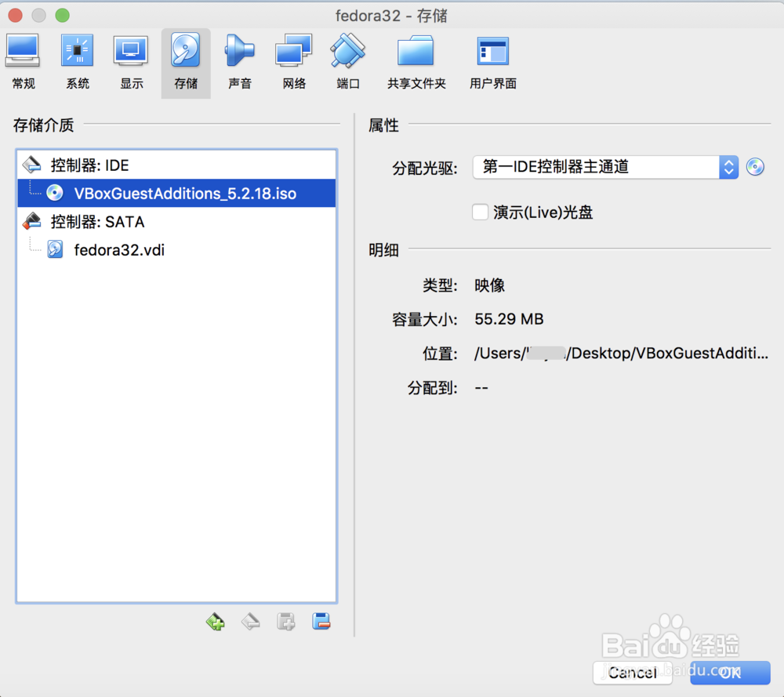Open the 用户界面 (User Interface) tab
The image size is (784, 697).
[x=493, y=63]
